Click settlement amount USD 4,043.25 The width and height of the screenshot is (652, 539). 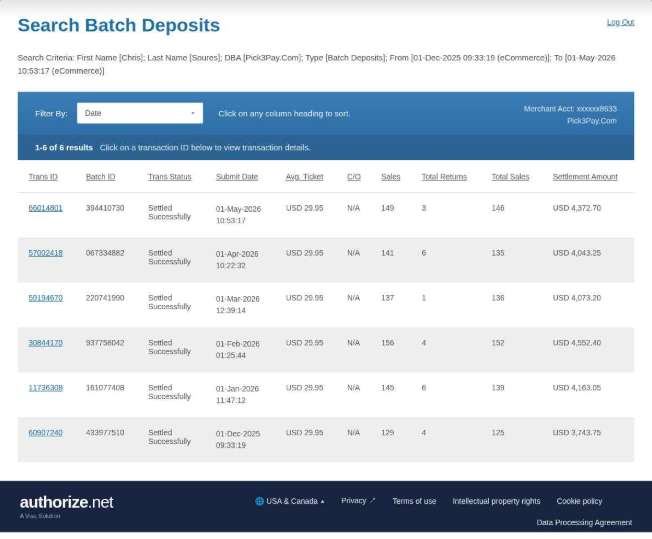click(577, 253)
